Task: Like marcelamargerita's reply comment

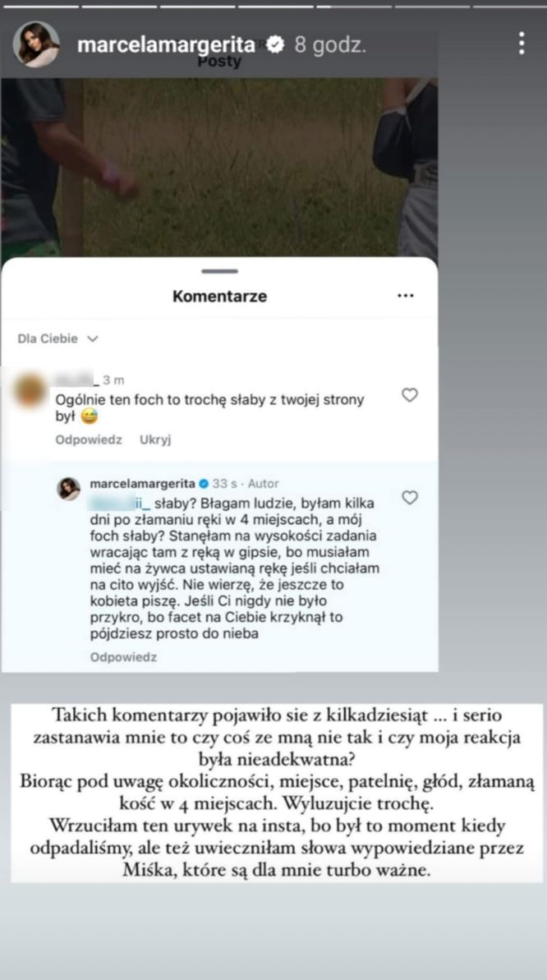Action: [410, 498]
